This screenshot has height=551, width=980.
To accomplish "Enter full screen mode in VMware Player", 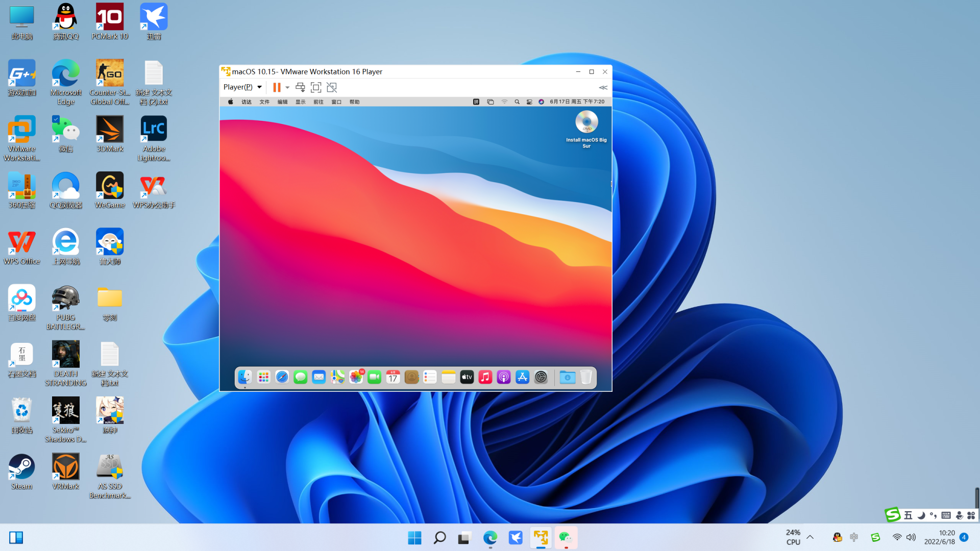I will [x=316, y=87].
